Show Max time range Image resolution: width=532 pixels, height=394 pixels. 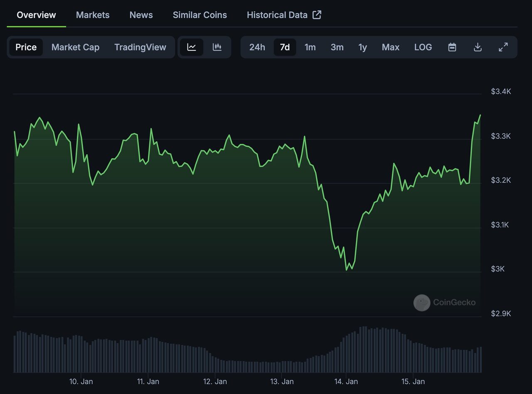click(x=391, y=47)
